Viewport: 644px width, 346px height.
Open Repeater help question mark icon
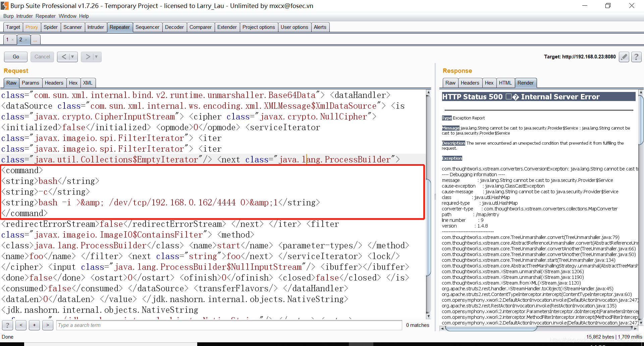tap(636, 57)
